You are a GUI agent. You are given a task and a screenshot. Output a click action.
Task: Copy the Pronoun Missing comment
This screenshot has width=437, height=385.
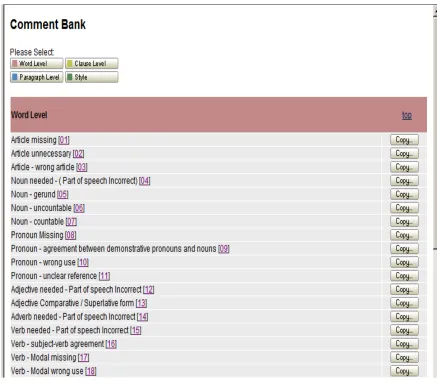[404, 235]
